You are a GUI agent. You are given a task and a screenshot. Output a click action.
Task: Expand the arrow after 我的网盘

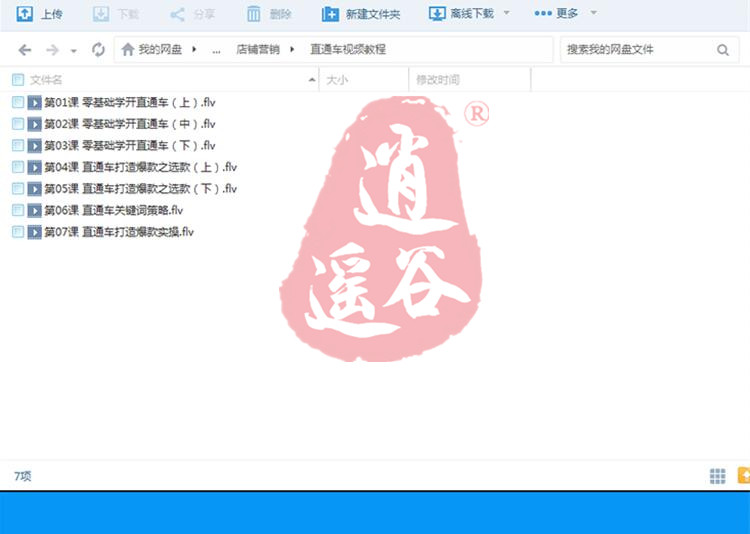click(x=194, y=49)
